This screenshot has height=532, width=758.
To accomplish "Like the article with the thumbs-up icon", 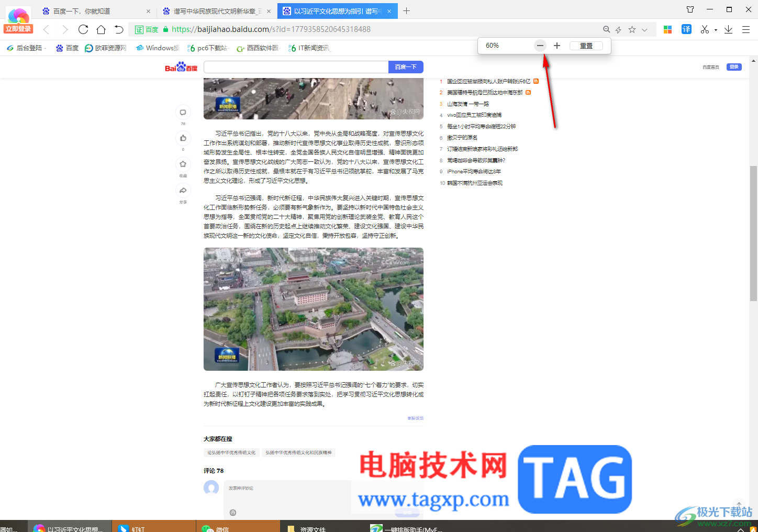I will click(x=183, y=138).
